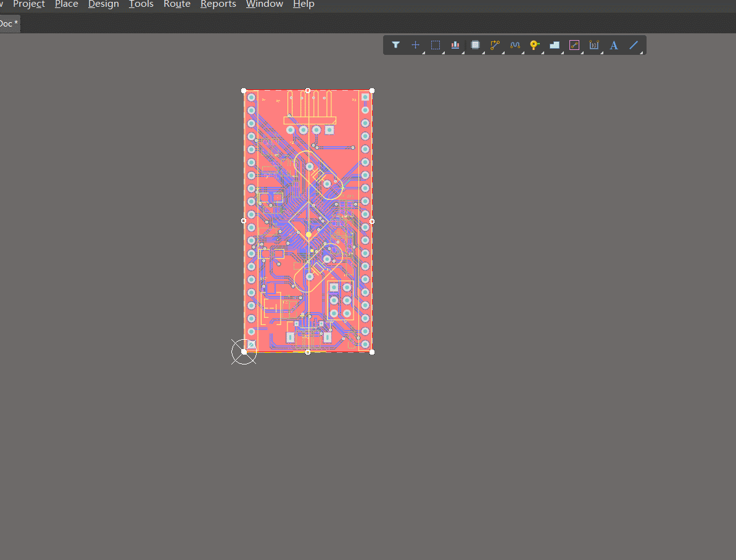Open the Align objects tool
Viewport: 736px width, 560px height.
click(x=455, y=45)
